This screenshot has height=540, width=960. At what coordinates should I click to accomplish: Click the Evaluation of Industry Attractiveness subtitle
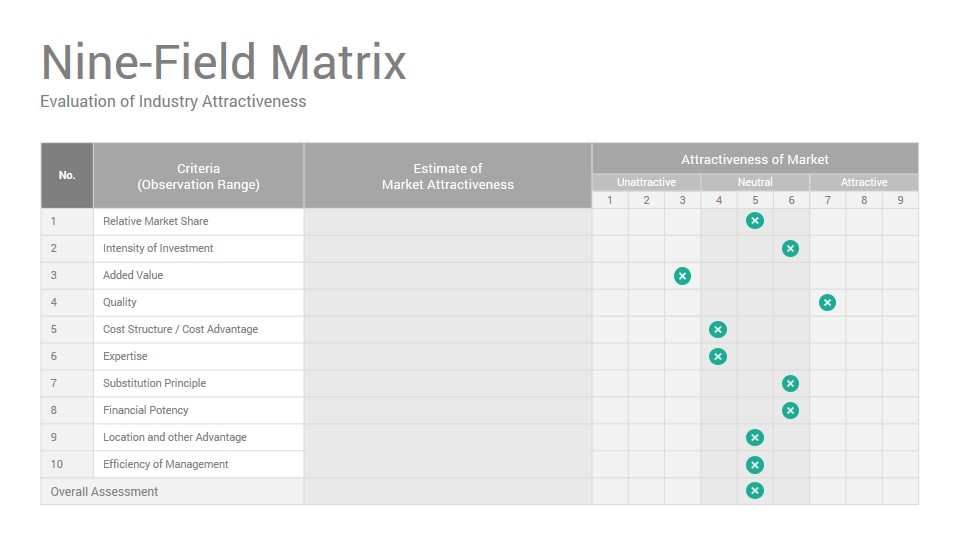pos(173,102)
